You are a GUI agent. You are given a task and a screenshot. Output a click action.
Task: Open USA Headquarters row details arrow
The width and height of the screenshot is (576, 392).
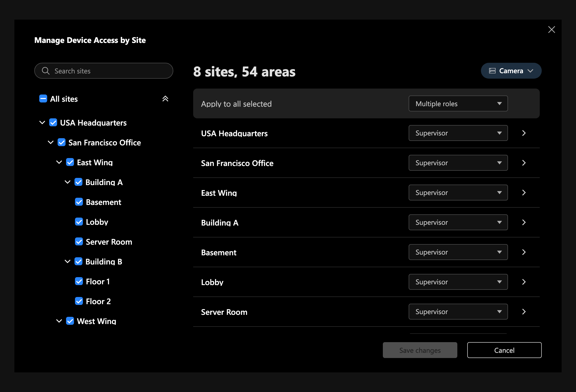pyautogui.click(x=524, y=133)
